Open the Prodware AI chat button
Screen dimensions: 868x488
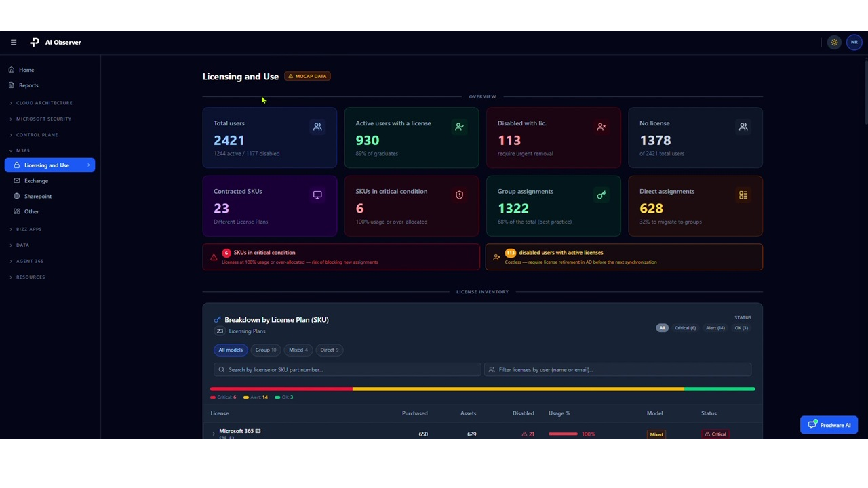[x=829, y=425]
